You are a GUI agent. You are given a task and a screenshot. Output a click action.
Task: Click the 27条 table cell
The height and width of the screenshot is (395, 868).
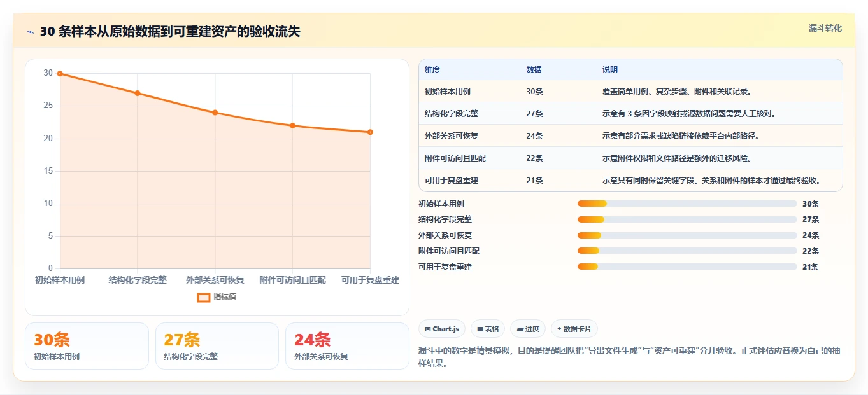point(558,113)
